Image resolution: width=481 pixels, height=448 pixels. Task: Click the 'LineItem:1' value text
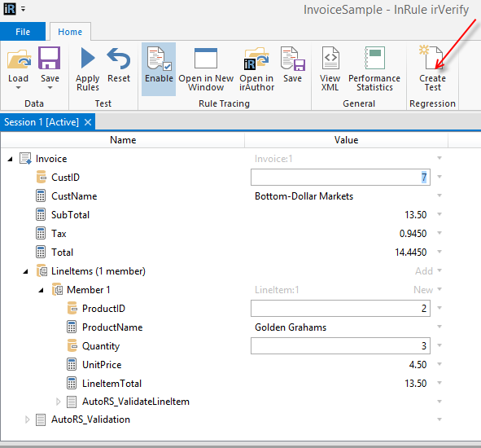[277, 290]
